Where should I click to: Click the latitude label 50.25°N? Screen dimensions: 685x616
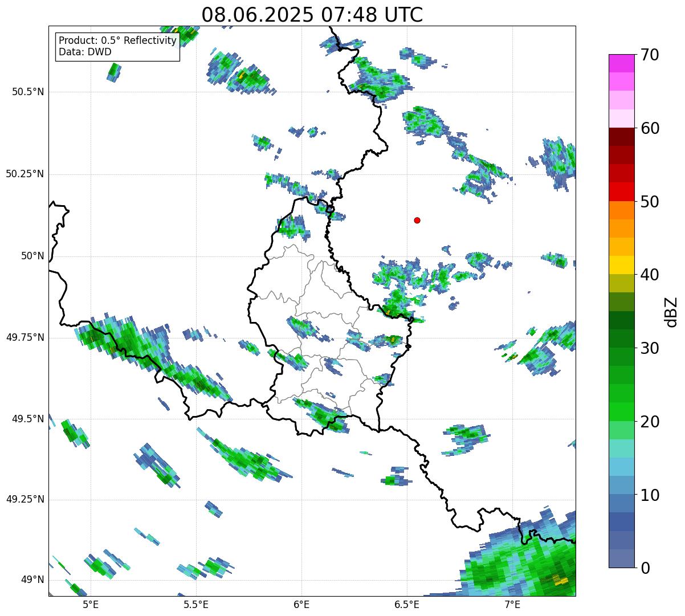25,174
